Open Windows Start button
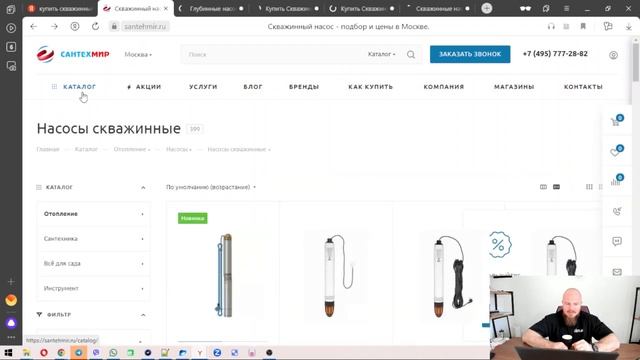This screenshot has width=640, height=360. 8,353
